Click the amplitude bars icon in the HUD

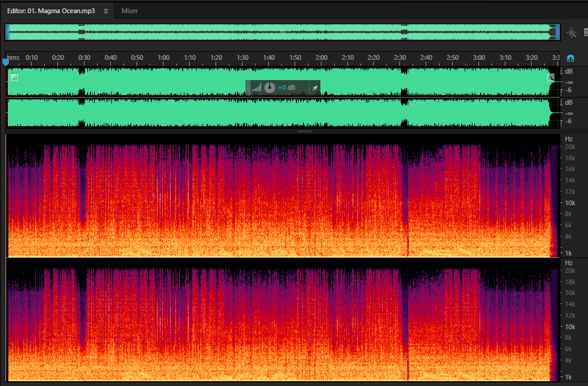point(256,88)
